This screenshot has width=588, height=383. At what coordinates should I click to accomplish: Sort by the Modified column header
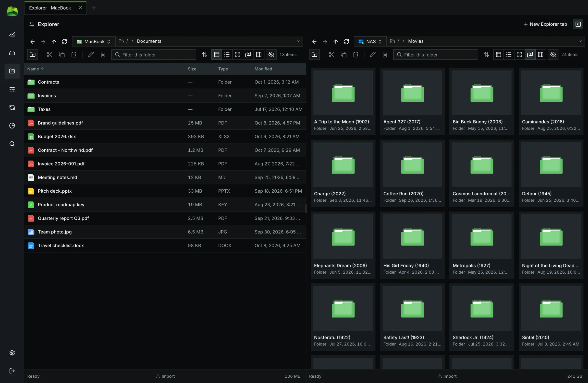tap(263, 69)
